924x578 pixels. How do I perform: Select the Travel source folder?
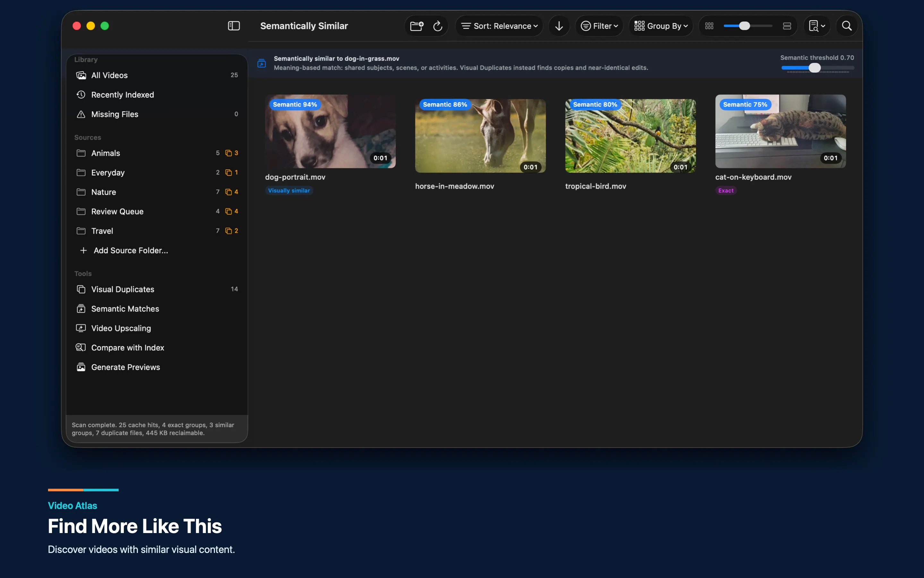click(157, 231)
